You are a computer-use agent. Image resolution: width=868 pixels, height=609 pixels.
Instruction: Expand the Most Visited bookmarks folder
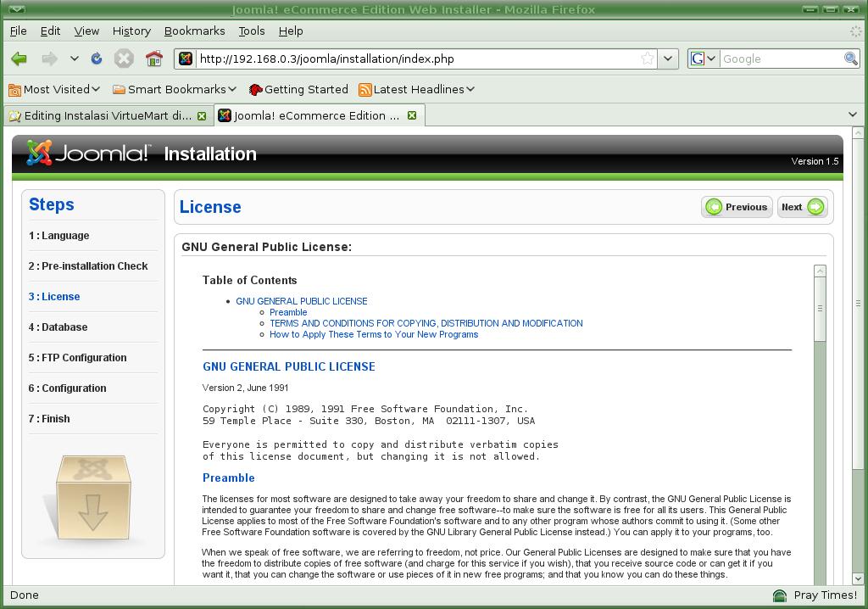pyautogui.click(x=54, y=89)
